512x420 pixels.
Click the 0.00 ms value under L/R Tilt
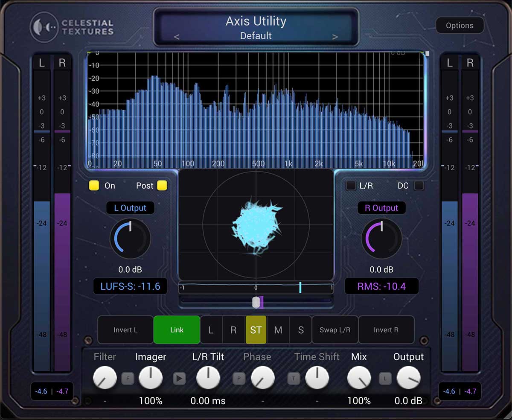coord(208,401)
